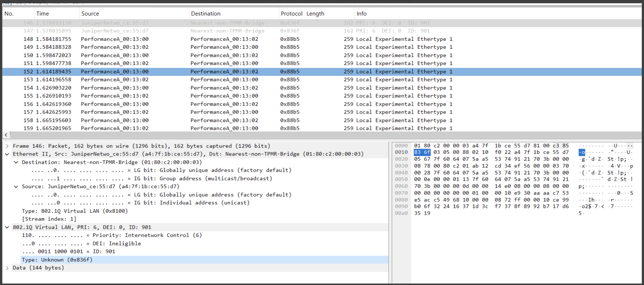Sort by the Time column header
Screen dimensions: 644x285
(57, 14)
